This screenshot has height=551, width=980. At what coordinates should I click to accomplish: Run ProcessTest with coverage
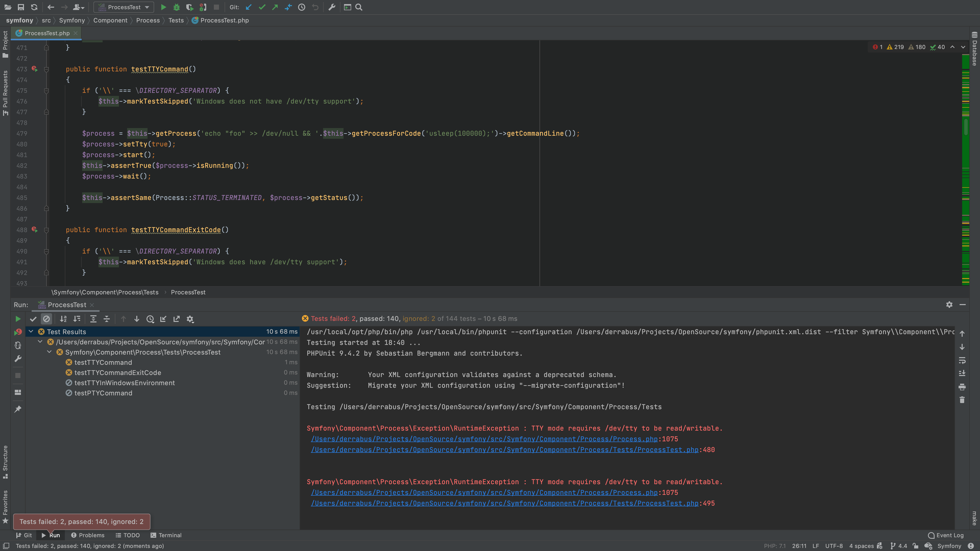[189, 7]
